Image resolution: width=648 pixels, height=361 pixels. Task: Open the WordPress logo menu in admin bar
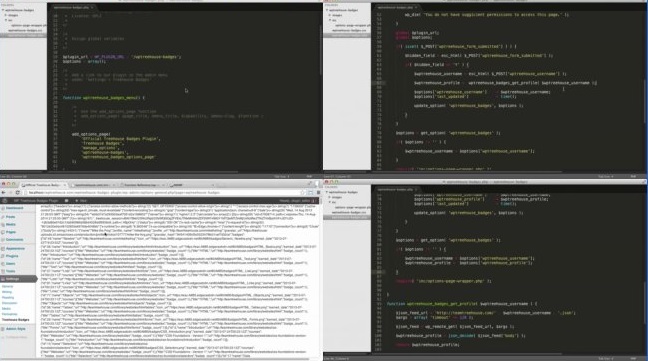point(5,201)
